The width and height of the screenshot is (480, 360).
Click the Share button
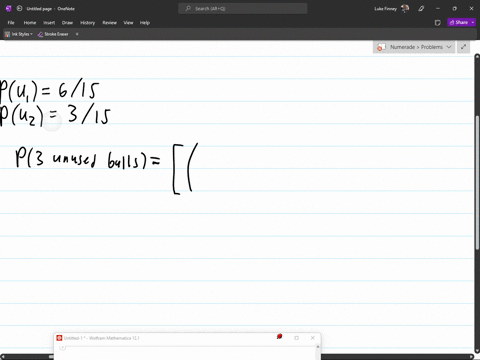pyautogui.click(x=459, y=22)
